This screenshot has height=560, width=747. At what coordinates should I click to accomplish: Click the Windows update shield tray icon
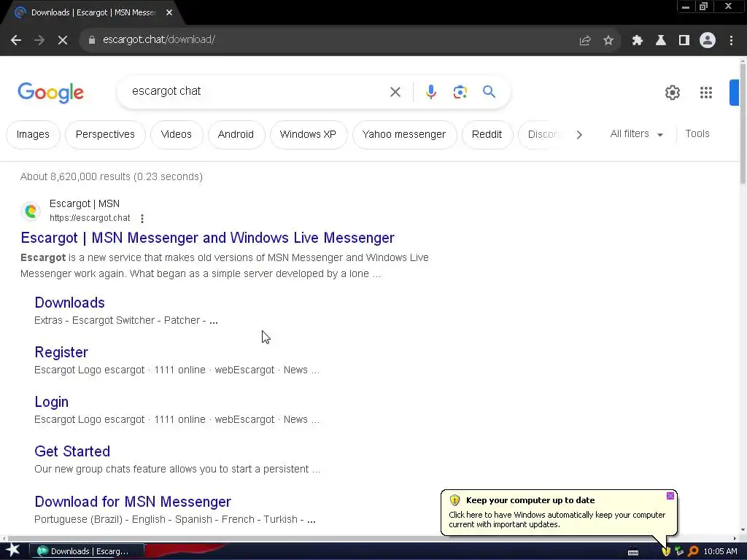pos(666,551)
